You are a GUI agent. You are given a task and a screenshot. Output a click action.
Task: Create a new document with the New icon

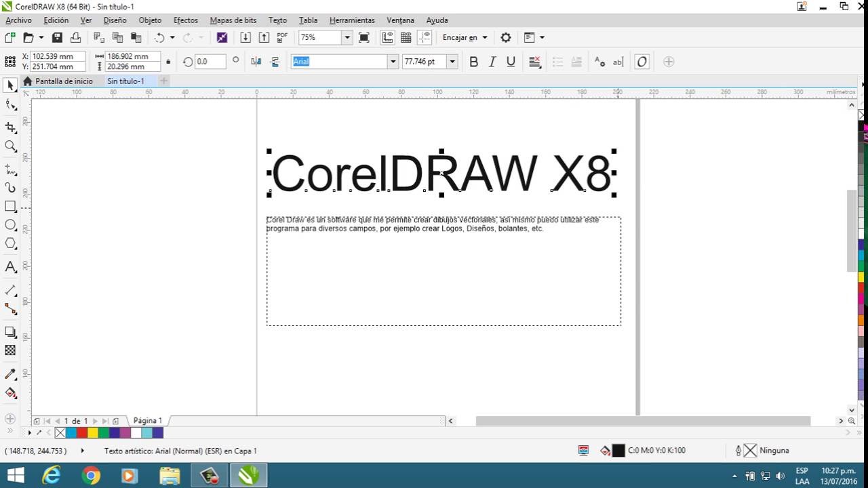10,37
